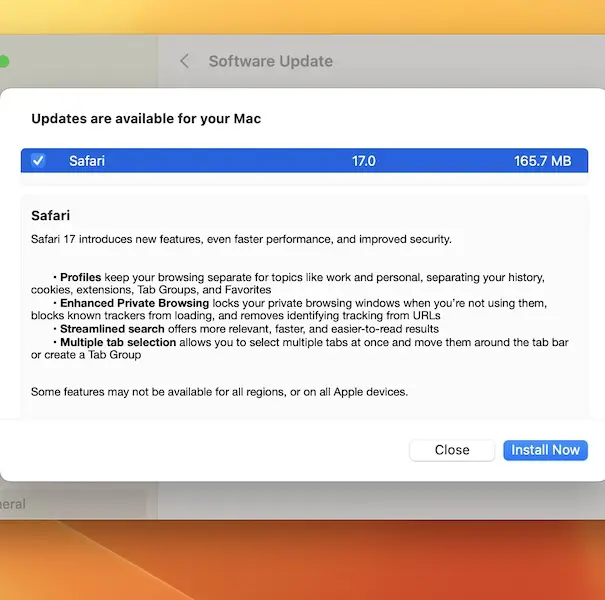Click the green zoom window button
Viewport: 605px width, 600px height.
point(3,61)
